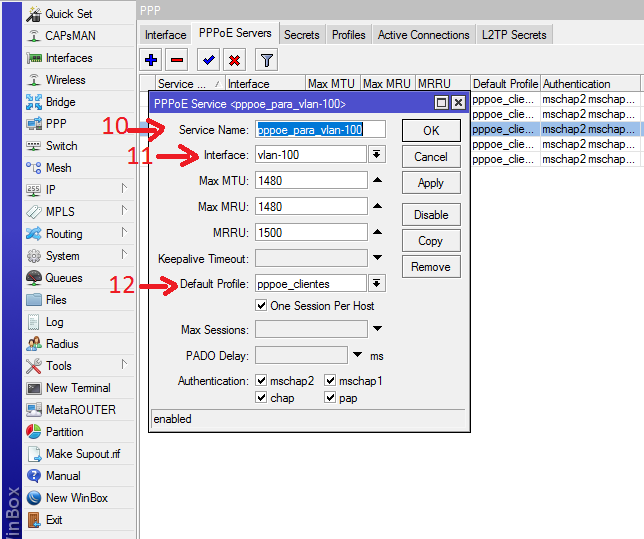Image resolution: width=644 pixels, height=539 pixels.
Task: Collapse the MRRU field arrow
Action: 377,232
